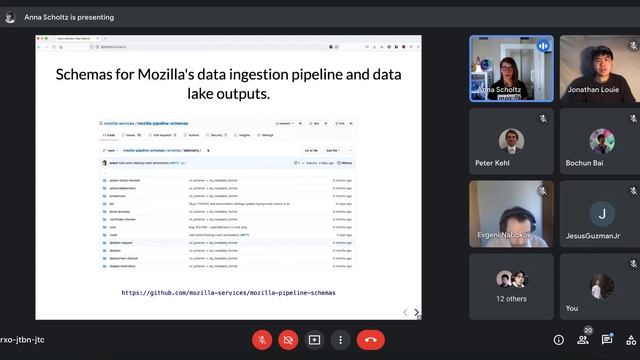Unmute the microphone button
The height and width of the screenshot is (360, 640).
[x=262, y=340]
